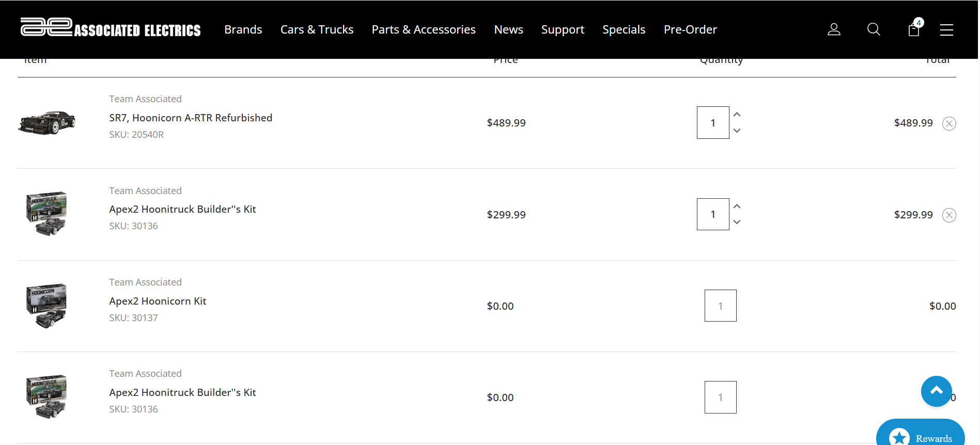Open the shopping bag cart icon
The height and width of the screenshot is (445, 980).
coord(914,29)
